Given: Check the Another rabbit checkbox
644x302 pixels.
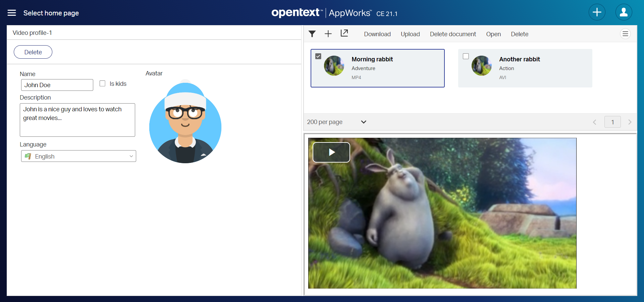Looking at the screenshot, I should (466, 56).
